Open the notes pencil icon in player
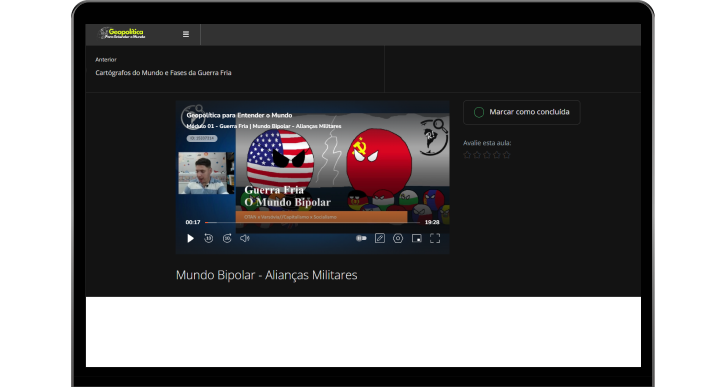This screenshot has height=387, width=720. coord(380,238)
